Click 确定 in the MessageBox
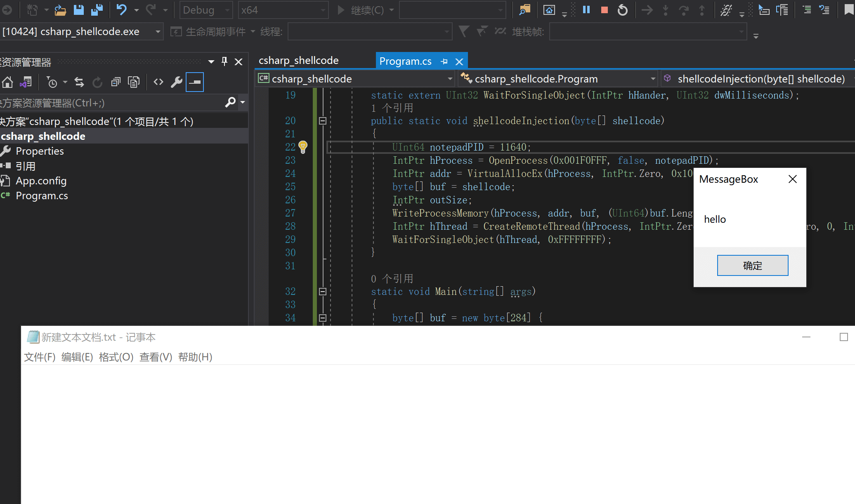 click(x=752, y=266)
